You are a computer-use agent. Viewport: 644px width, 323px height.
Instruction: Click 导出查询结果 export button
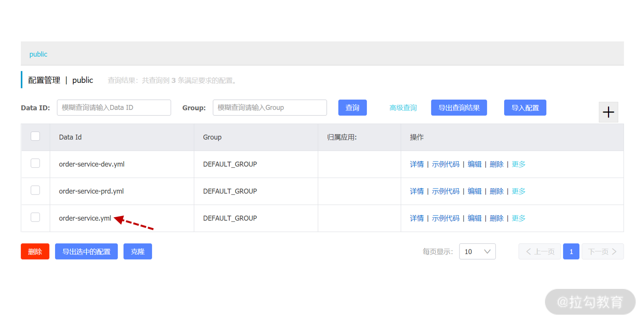tap(459, 107)
